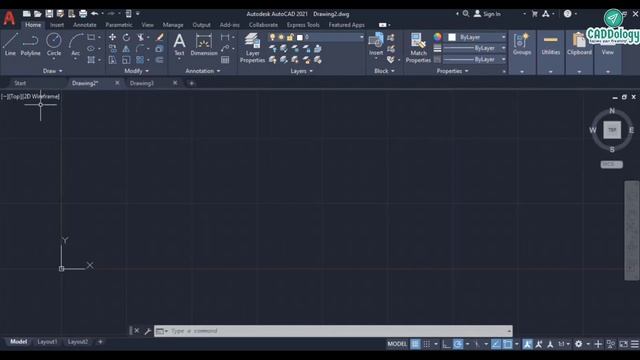Viewport: 640px width, 360px height.
Task: Expand the Annotation panel
Action: (203, 71)
